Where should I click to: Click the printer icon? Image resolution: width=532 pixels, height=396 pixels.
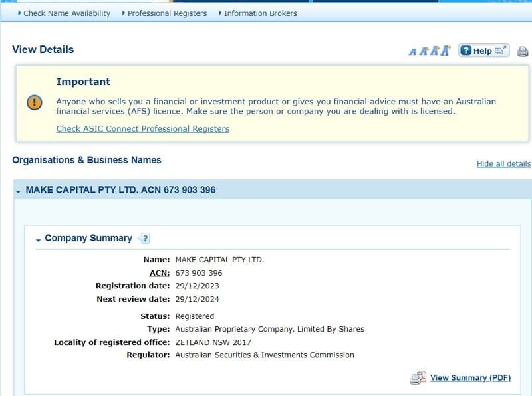point(523,51)
